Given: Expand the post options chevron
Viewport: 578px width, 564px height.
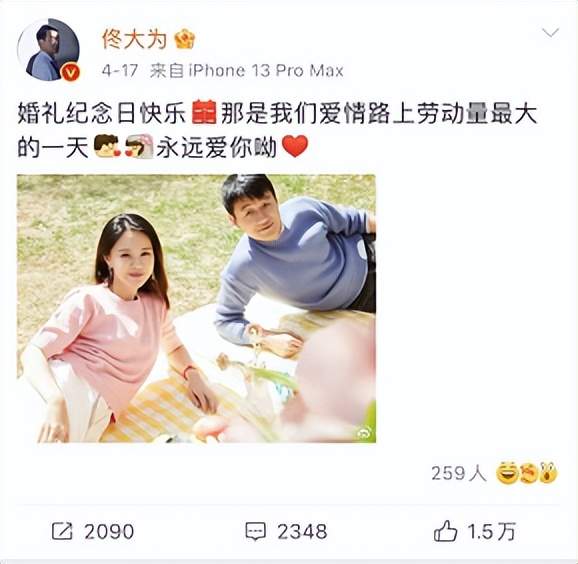Looking at the screenshot, I should pos(550,32).
